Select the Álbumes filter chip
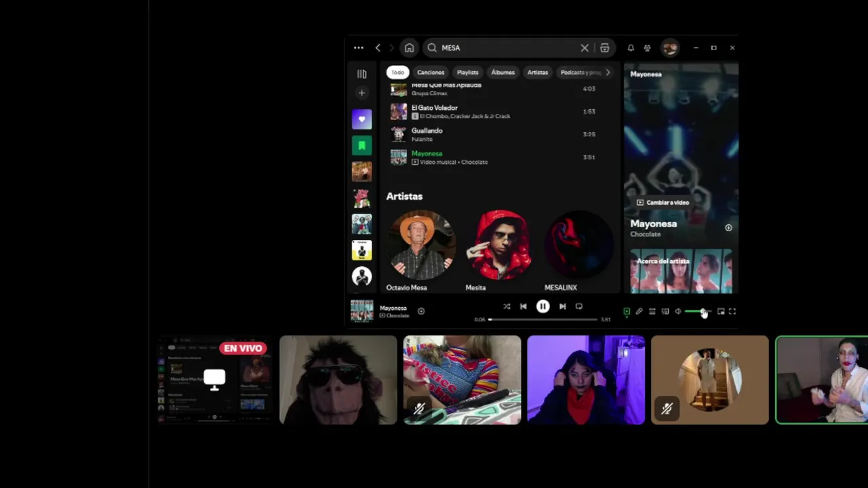Viewport: 868px width, 488px height. coord(502,73)
